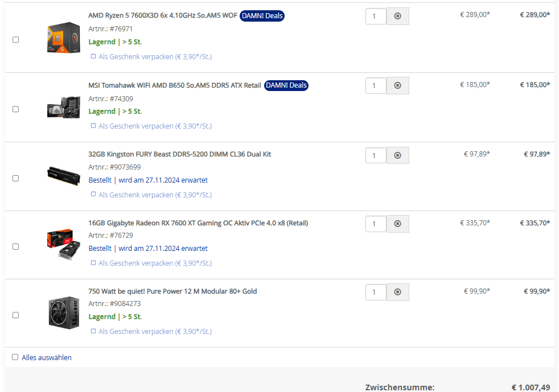Remove Kingston FURY Beast RAM from cart

tap(397, 155)
